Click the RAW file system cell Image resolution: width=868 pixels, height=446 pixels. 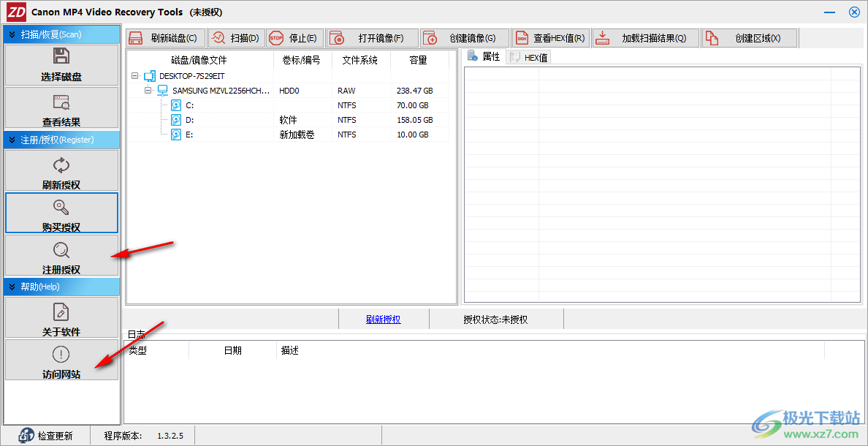[x=361, y=91]
